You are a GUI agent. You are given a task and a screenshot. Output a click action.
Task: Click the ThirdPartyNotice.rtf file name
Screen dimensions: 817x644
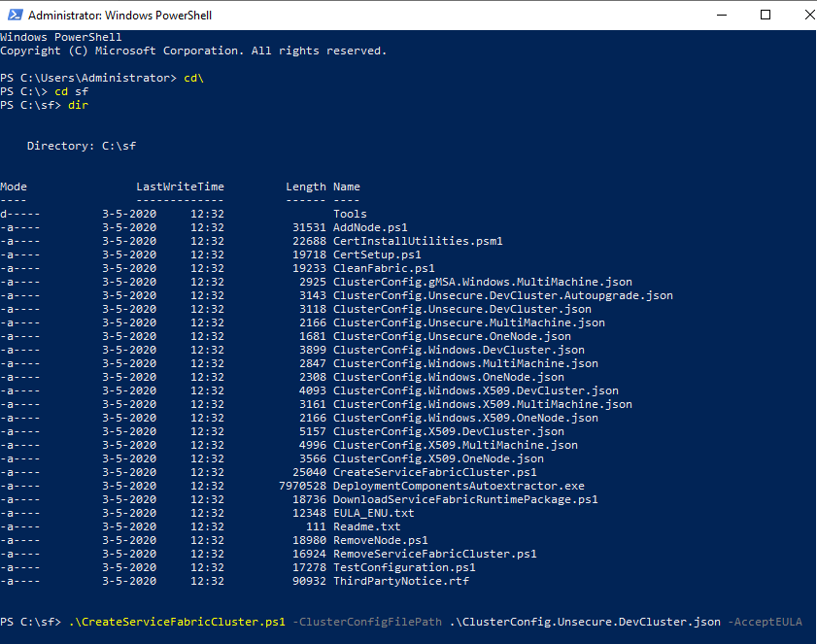400,581
